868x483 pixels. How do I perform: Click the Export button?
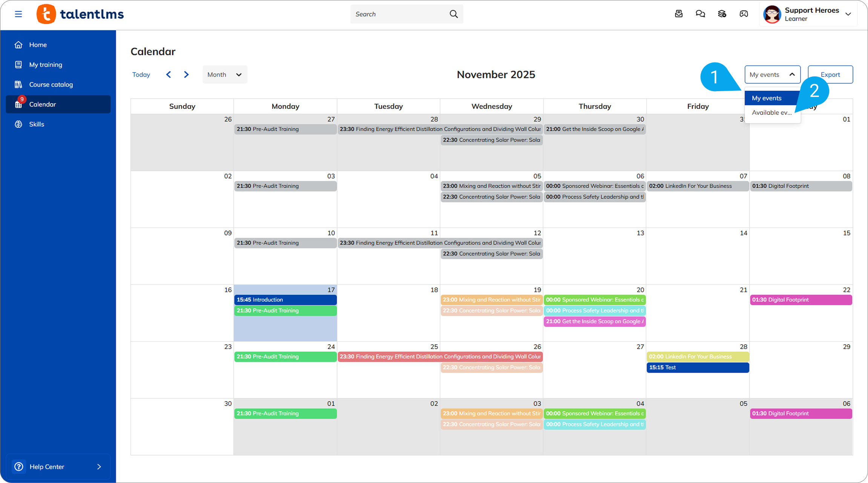[x=830, y=75]
